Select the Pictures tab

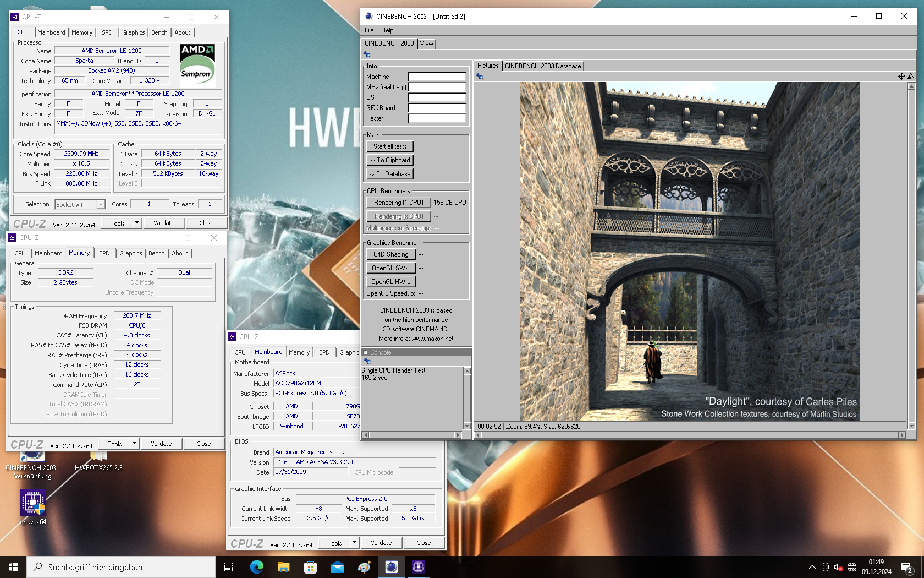(x=488, y=66)
